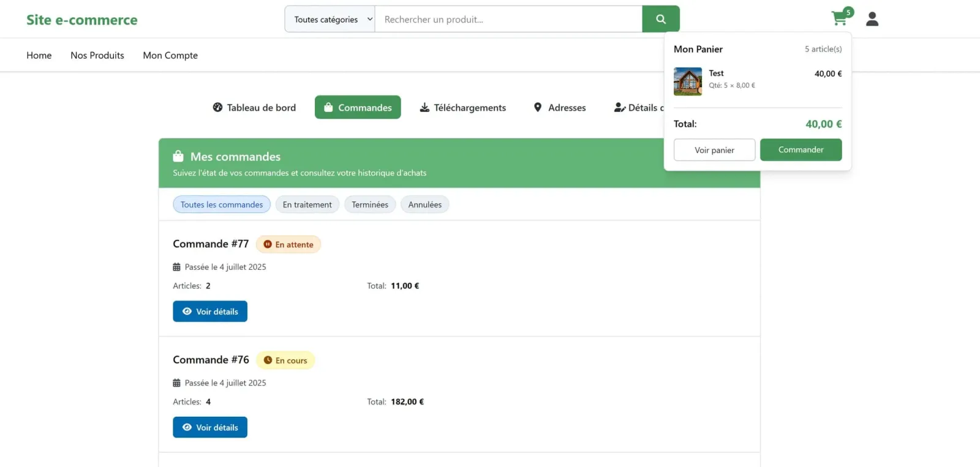
Task: Select the Commandes tab
Action: coord(358,107)
